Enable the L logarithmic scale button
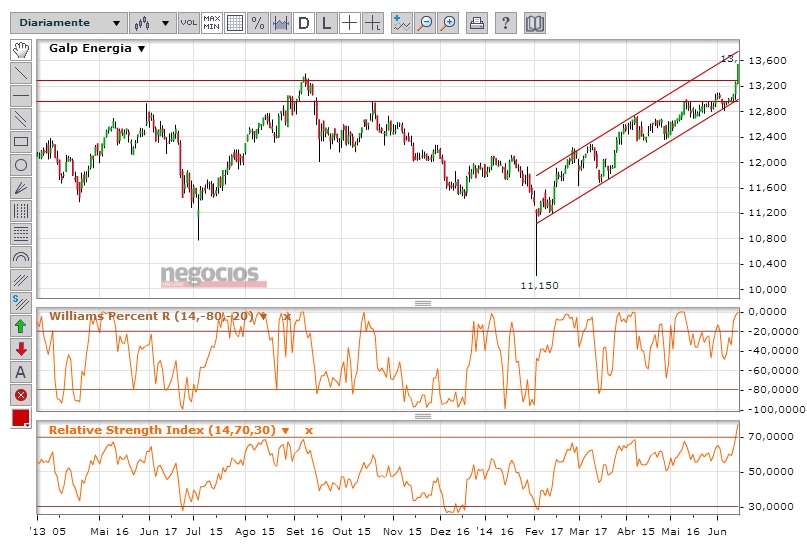Image resolution: width=807 pixels, height=545 pixels. coord(326,23)
